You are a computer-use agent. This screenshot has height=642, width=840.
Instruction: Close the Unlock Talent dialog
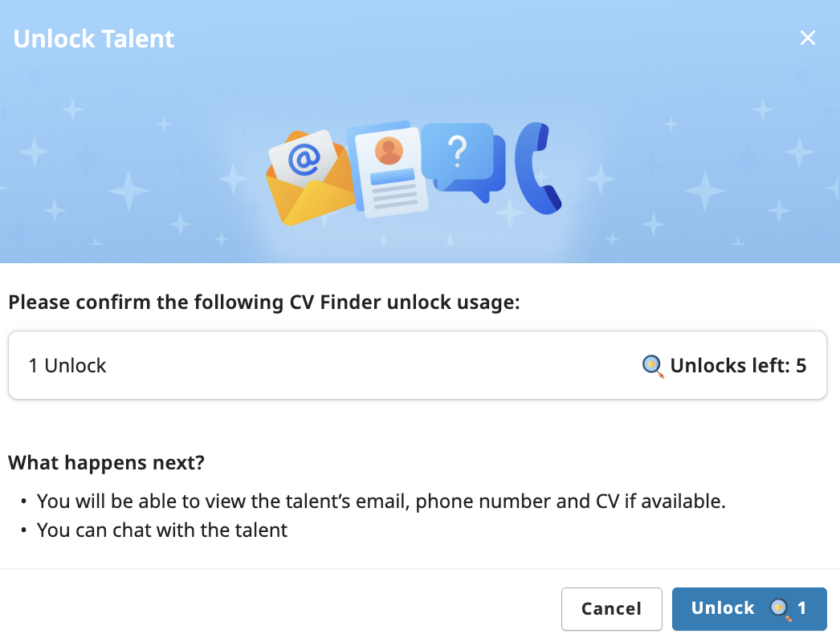pos(807,37)
